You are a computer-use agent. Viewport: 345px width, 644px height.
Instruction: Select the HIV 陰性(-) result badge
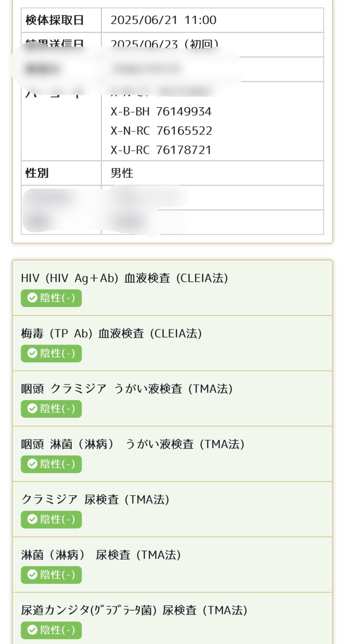[51, 298]
